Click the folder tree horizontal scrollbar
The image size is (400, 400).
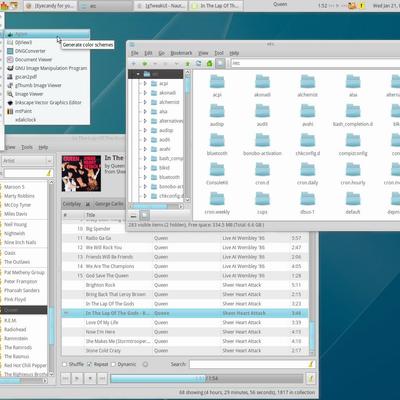pos(156,207)
